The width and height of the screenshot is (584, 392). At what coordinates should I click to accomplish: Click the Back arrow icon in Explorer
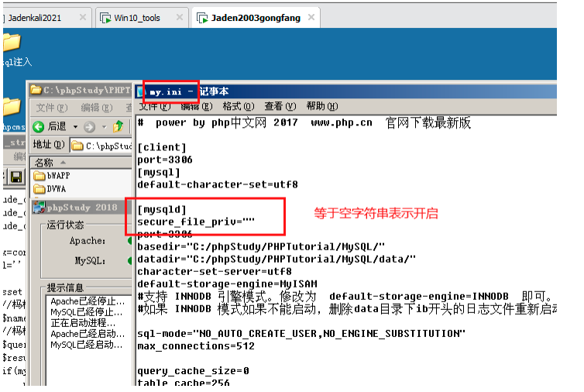pos(40,126)
